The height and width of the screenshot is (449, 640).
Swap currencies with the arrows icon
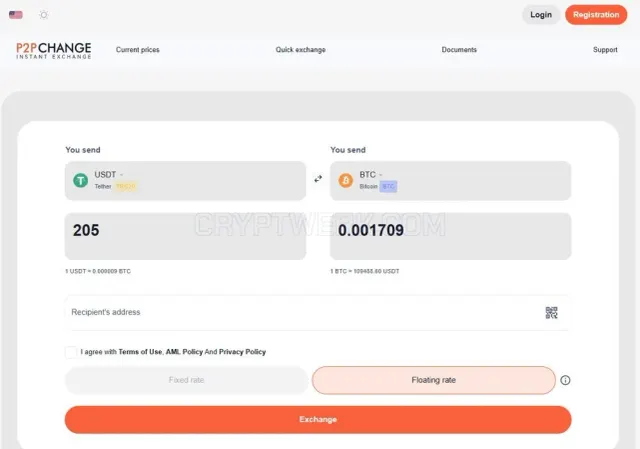tap(318, 179)
